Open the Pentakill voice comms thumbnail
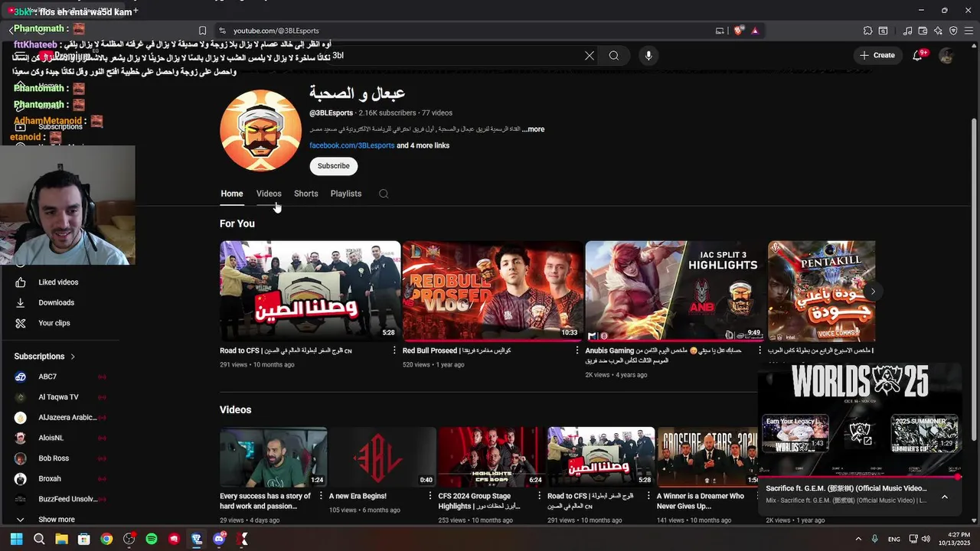Screen dimensions: 980x551 tap(822, 291)
